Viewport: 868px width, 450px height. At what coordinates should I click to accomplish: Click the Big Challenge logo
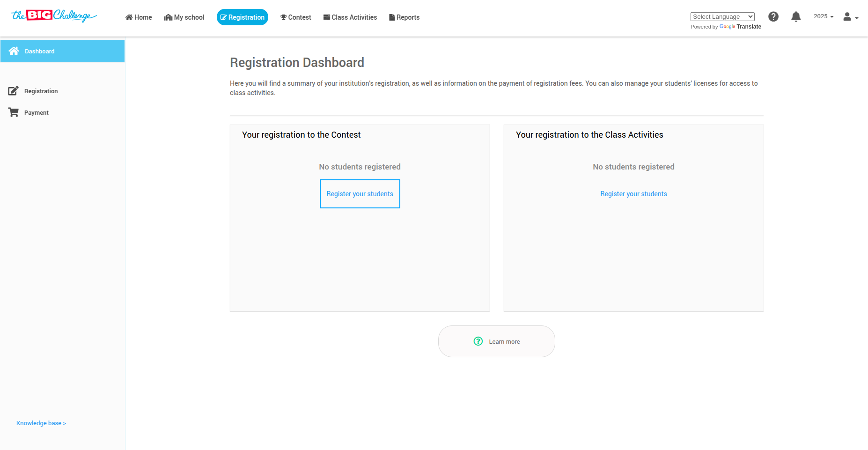(x=54, y=16)
